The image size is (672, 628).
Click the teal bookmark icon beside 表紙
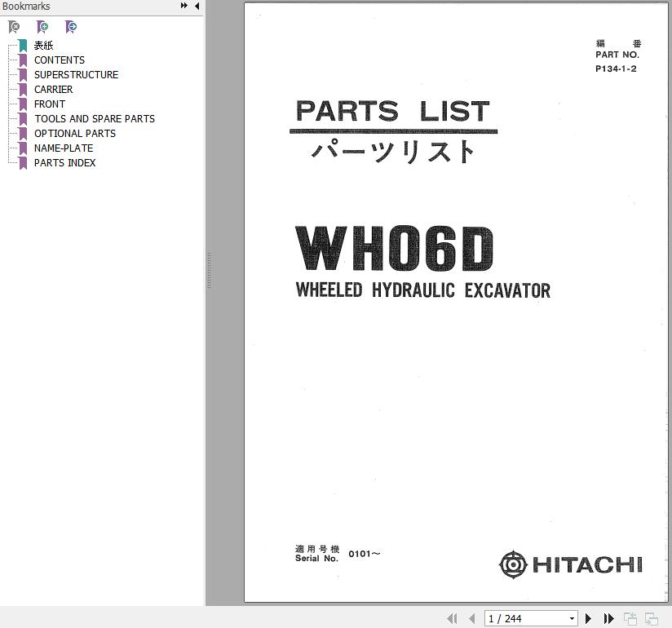tap(23, 46)
